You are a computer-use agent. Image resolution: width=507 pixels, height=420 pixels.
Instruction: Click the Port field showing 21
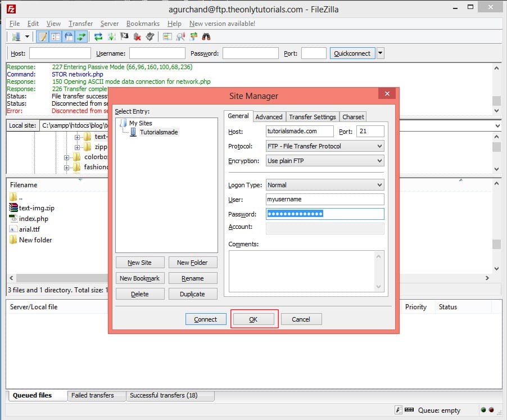coord(370,131)
